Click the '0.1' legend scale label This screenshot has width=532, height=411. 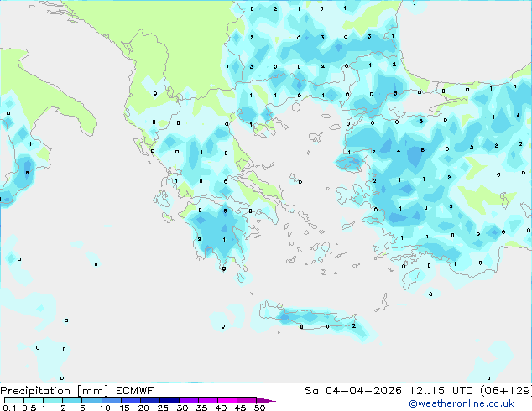pos(9,408)
